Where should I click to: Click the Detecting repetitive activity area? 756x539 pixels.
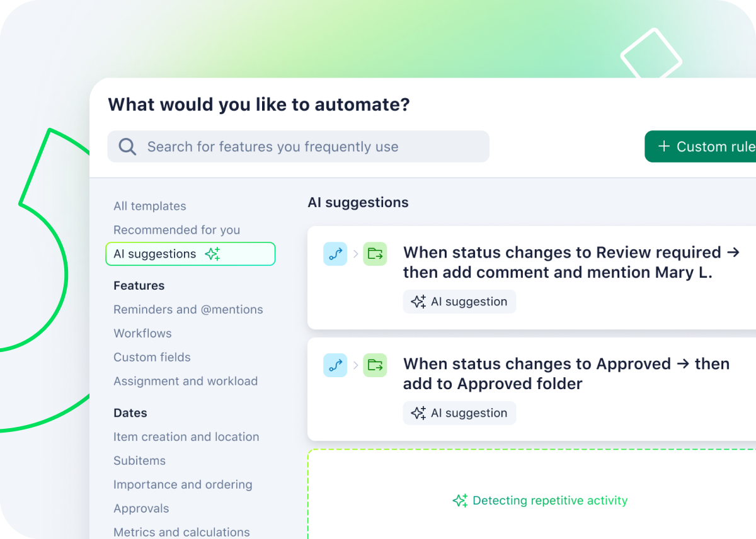point(539,500)
